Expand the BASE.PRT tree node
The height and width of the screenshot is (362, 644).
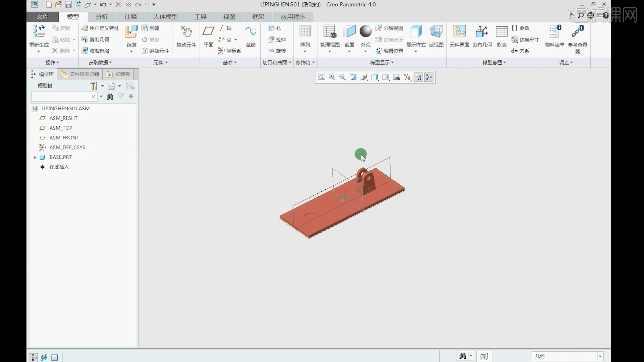tap(35, 157)
